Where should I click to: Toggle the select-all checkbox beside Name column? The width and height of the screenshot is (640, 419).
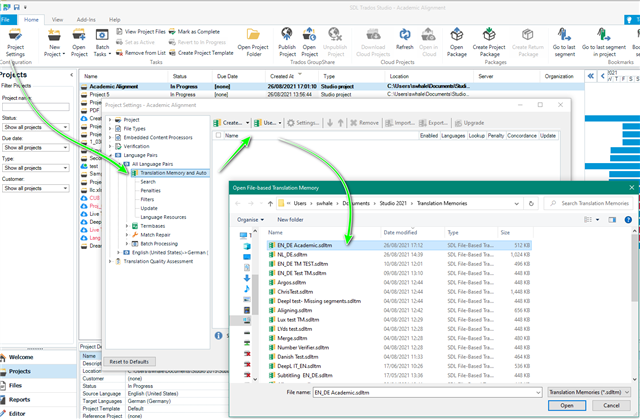coord(218,135)
